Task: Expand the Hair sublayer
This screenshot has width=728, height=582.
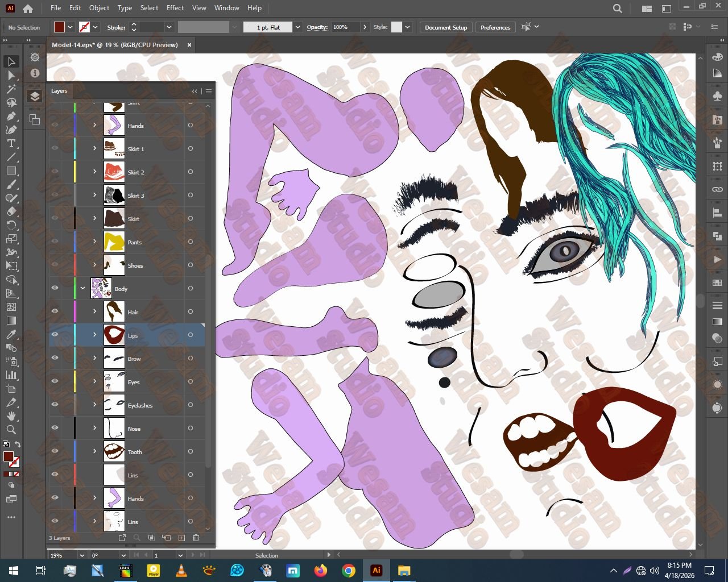Action: pos(95,312)
